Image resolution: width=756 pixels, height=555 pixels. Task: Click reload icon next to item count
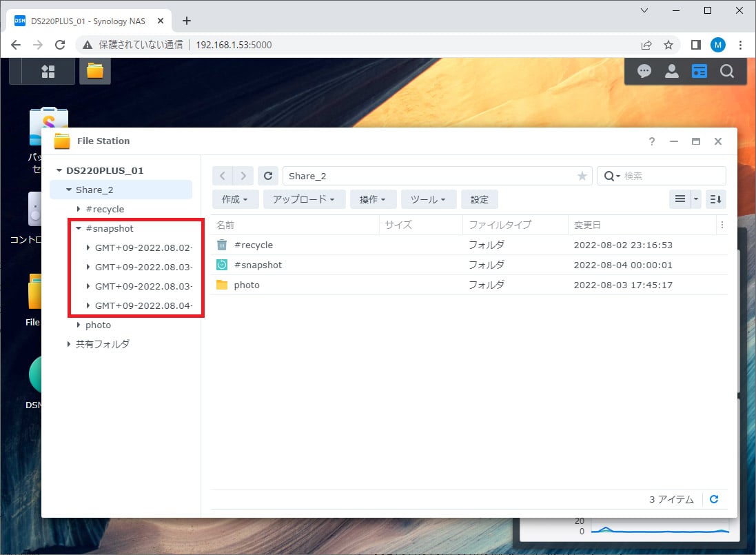point(714,499)
